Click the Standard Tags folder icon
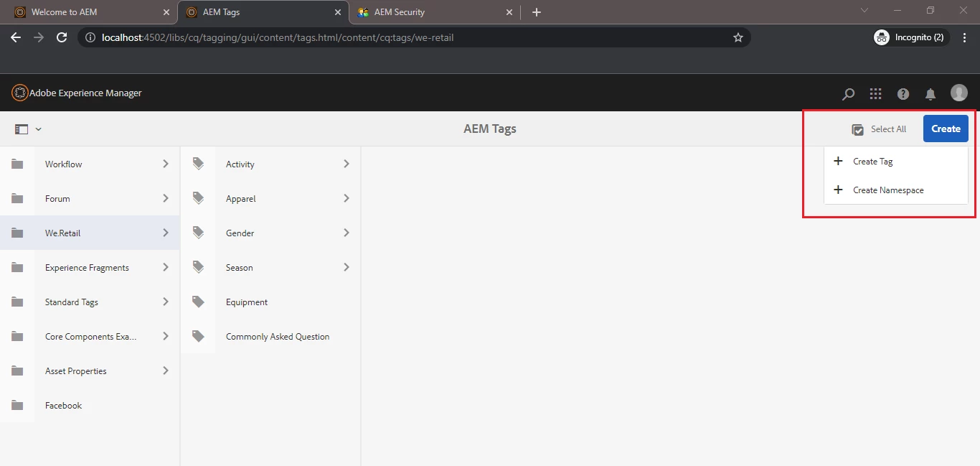 17,302
